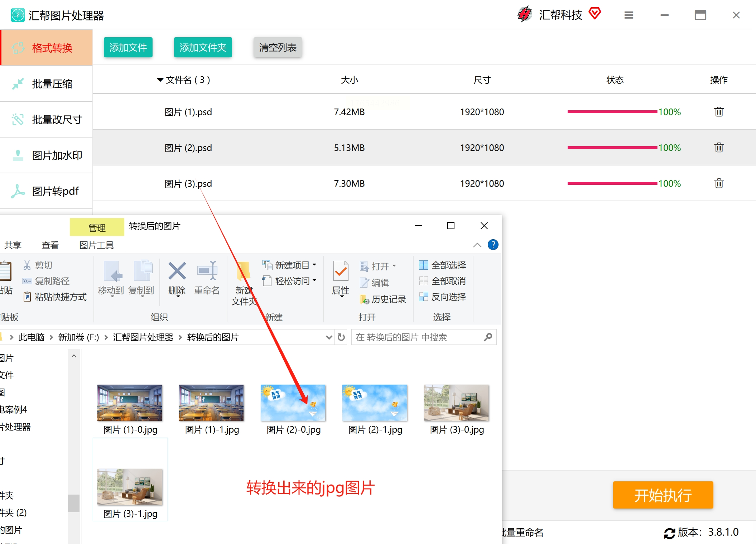Open the hamburger menu icon beside 汇帮科技
Image resolution: width=756 pixels, height=544 pixels.
click(629, 15)
